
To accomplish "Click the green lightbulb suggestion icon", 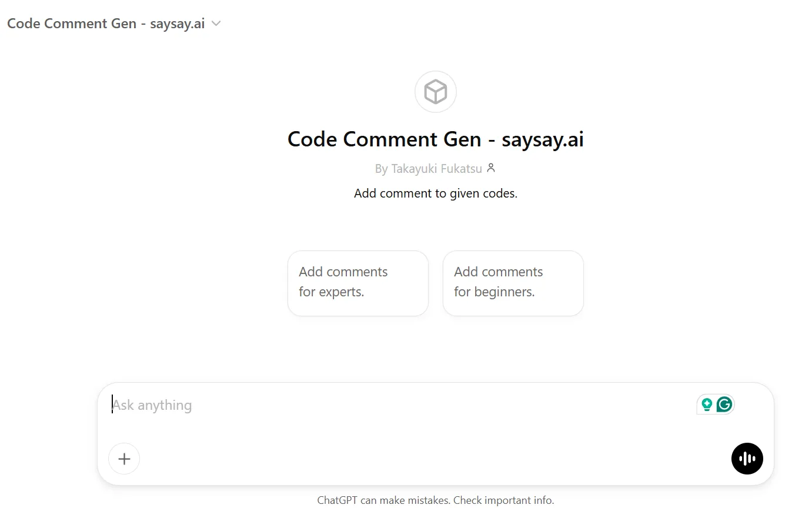I will (x=707, y=405).
